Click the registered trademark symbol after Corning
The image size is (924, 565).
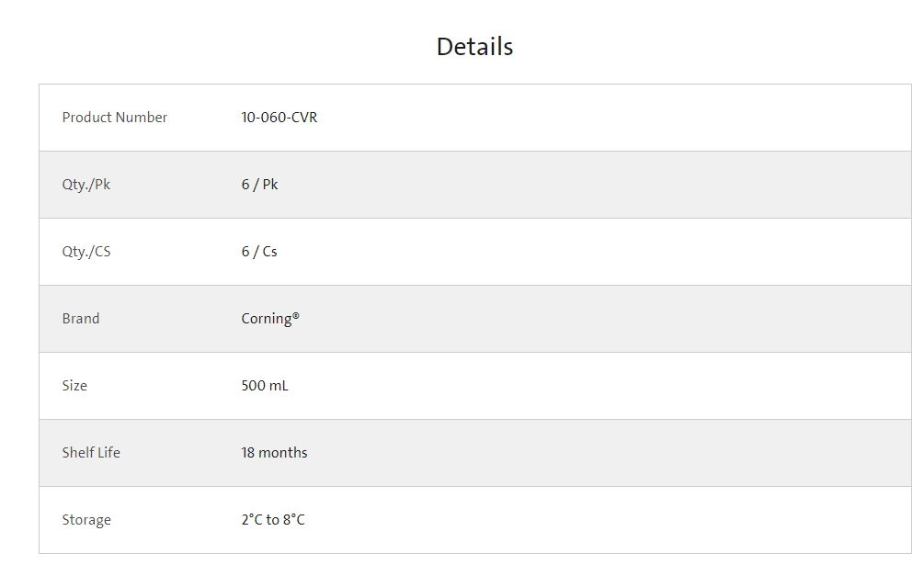[296, 315]
